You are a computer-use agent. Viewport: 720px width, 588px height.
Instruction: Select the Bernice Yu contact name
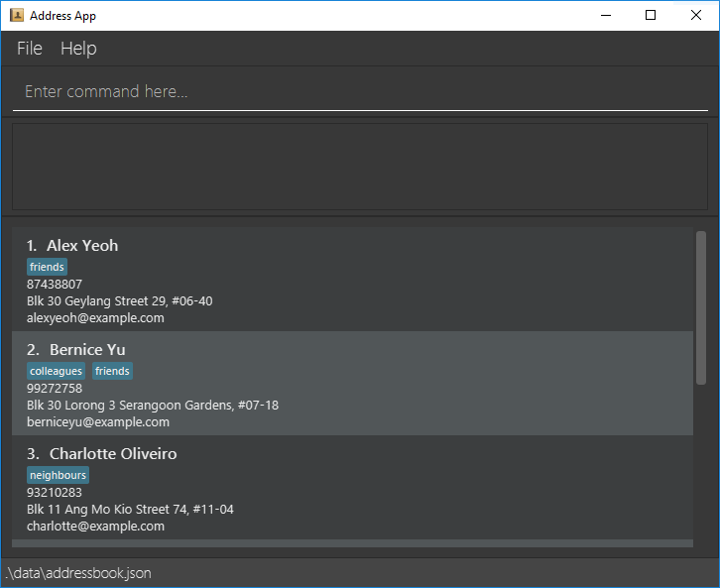click(87, 350)
